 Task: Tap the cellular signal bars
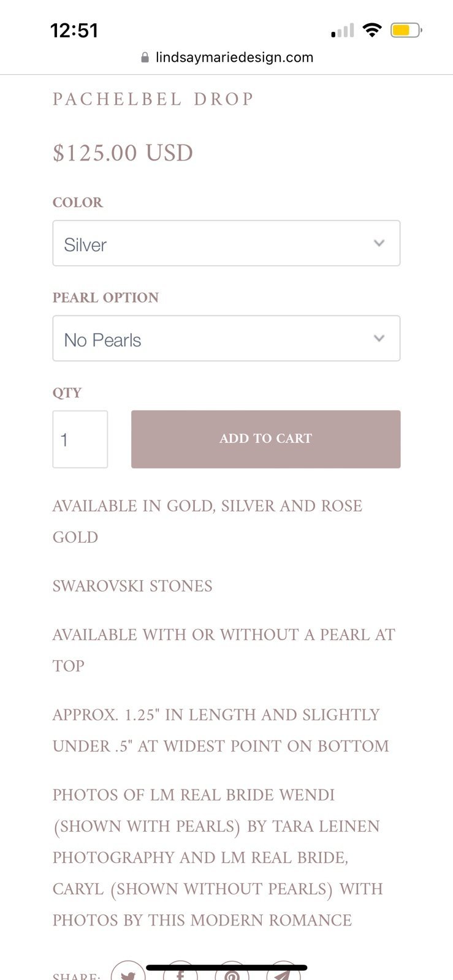click(x=343, y=31)
